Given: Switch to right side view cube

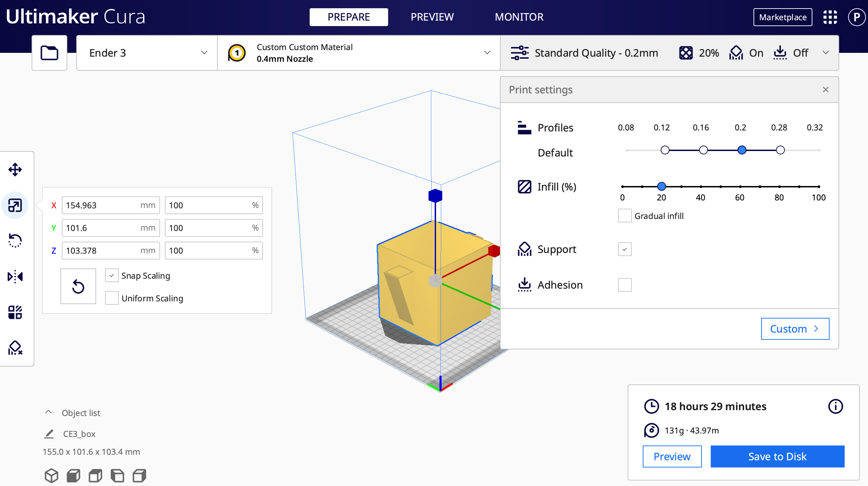Looking at the screenshot, I should click(139, 476).
